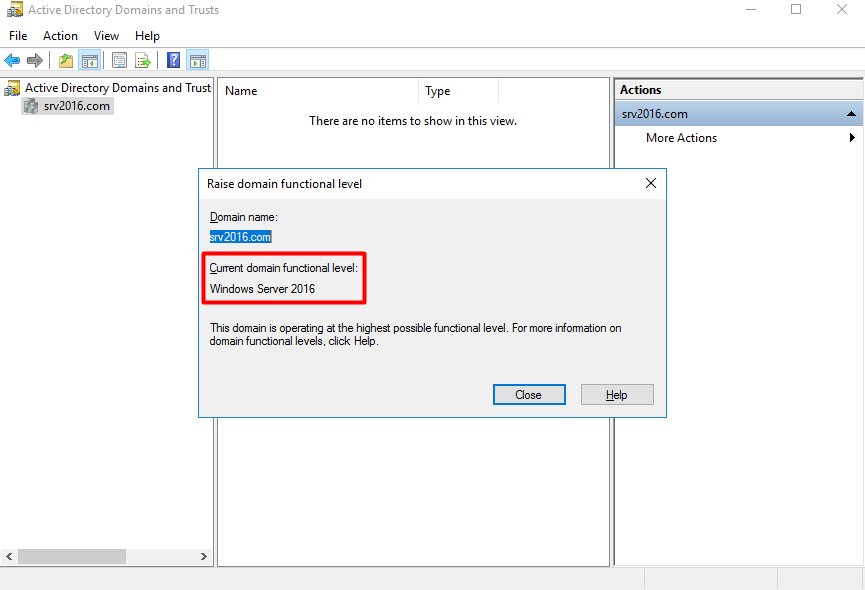This screenshot has height=590, width=865.
Task: Open Properties via the toolbar icon
Action: (x=119, y=61)
